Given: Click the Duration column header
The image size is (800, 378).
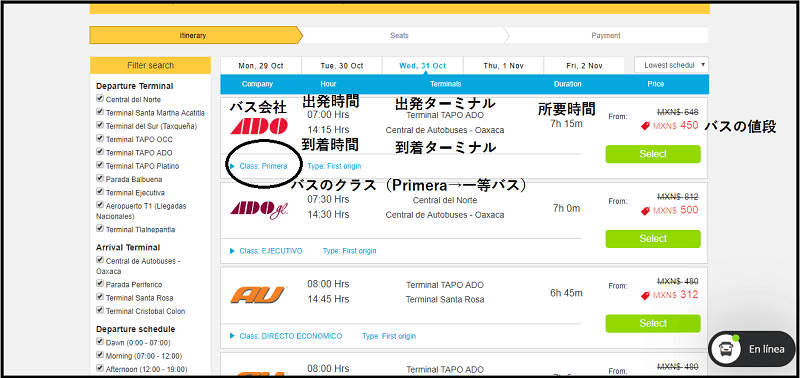Looking at the screenshot, I should pyautogui.click(x=568, y=84).
